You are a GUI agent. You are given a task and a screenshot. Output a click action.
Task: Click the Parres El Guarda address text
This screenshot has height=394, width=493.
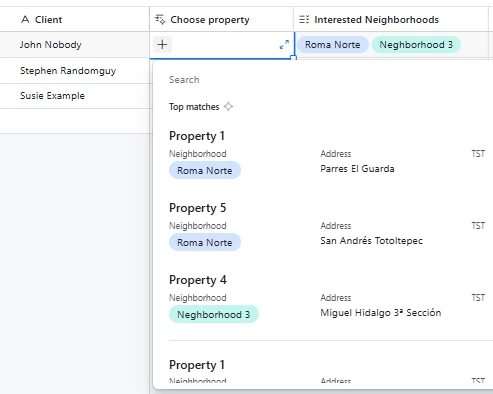tap(357, 169)
